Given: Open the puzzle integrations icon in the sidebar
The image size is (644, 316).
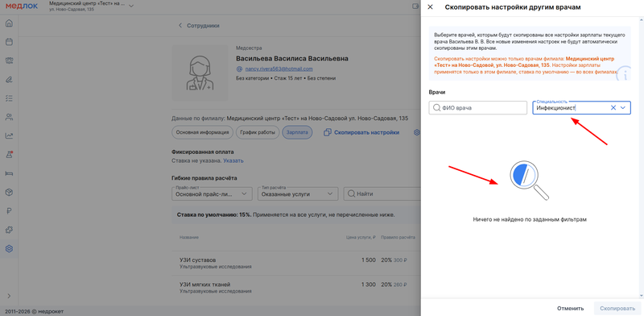Looking at the screenshot, I should point(9,230).
